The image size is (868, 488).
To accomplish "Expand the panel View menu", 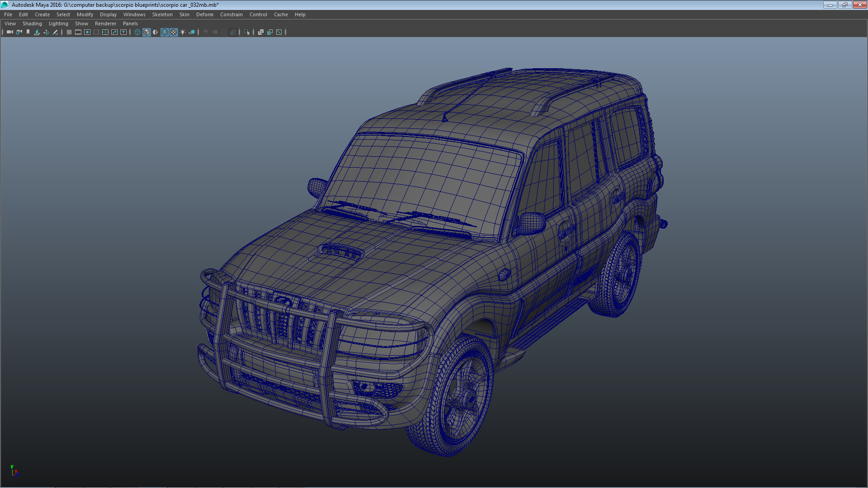I will tap(10, 23).
